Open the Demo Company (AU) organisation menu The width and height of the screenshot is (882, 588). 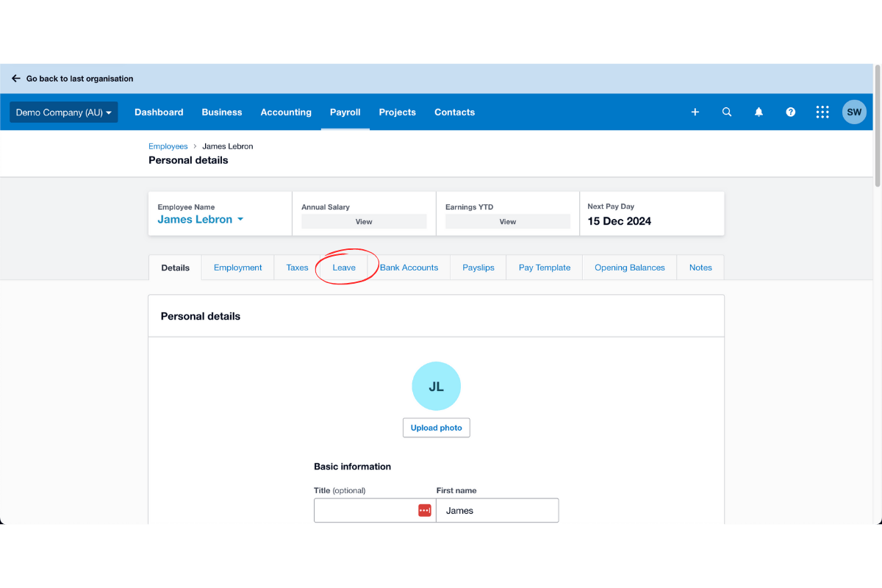pos(63,112)
